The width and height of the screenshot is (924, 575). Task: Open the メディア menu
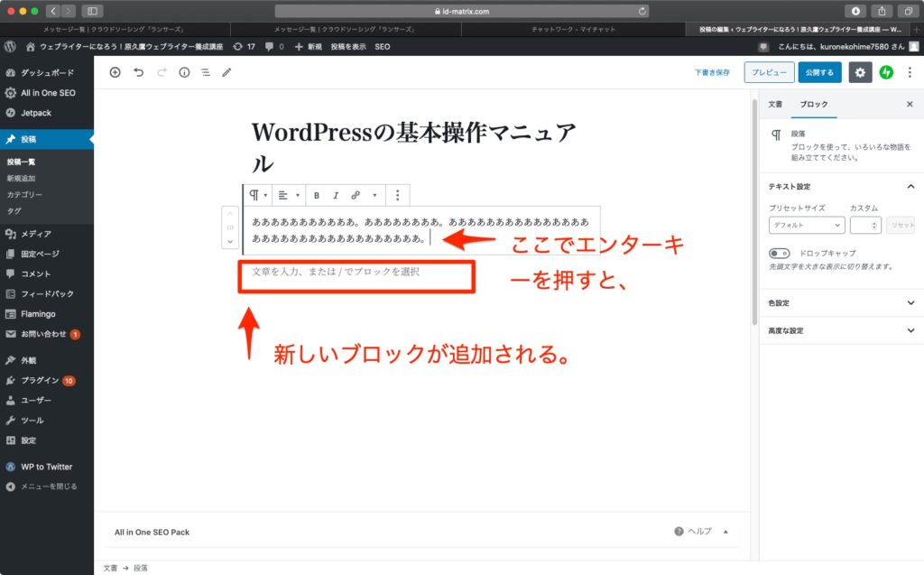tap(47, 234)
